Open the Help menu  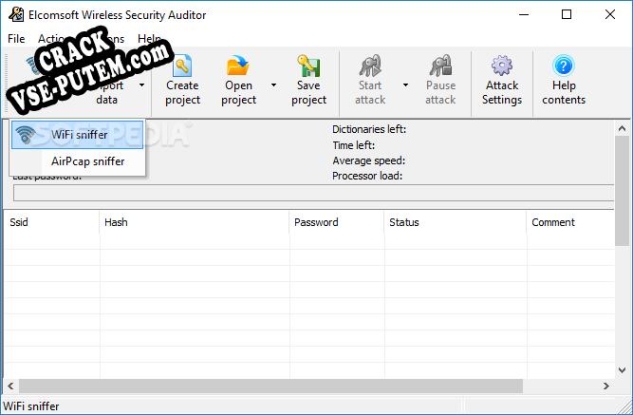pos(149,39)
